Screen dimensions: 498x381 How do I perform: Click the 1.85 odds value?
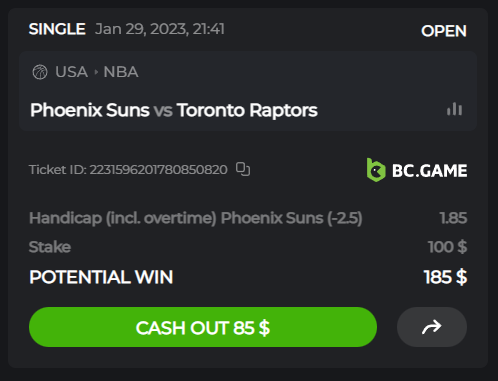[453, 218]
